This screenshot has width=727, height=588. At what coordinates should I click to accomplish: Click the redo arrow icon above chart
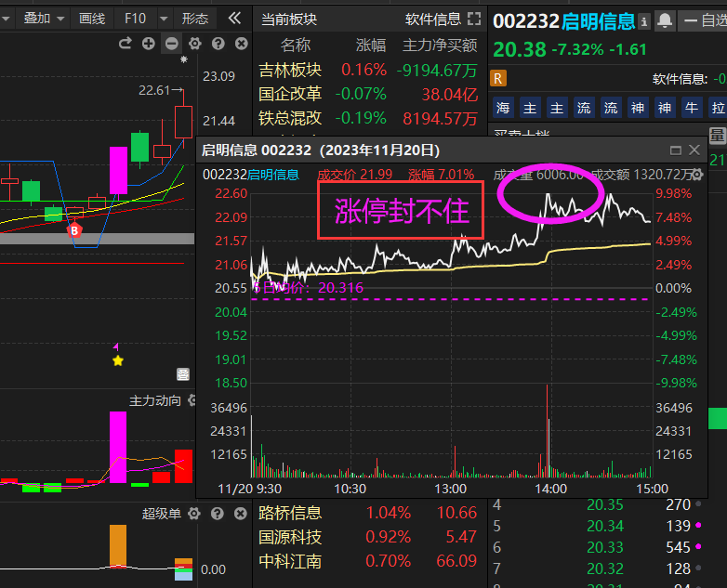[x=125, y=44]
